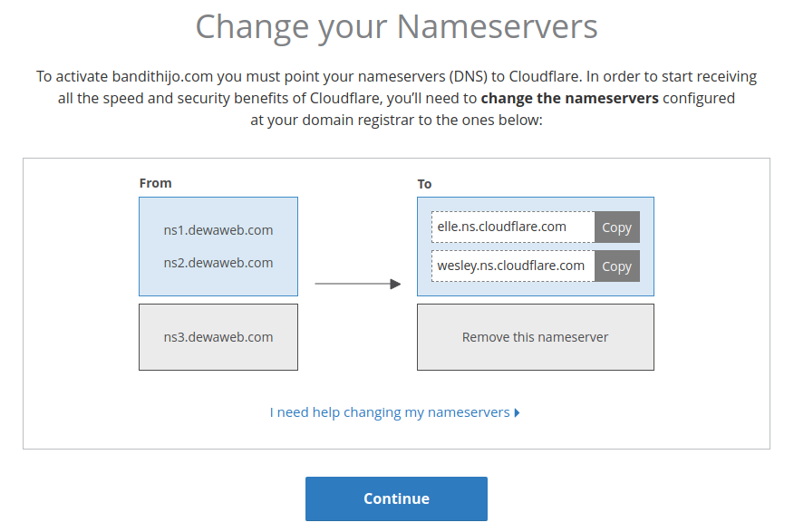Open the nameserver changing help link
The height and width of the screenshot is (532, 794).
pyautogui.click(x=390, y=412)
